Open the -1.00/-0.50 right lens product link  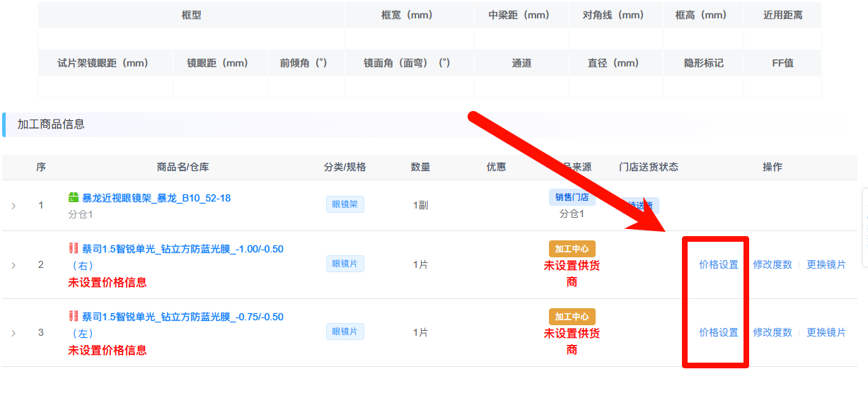(x=183, y=249)
